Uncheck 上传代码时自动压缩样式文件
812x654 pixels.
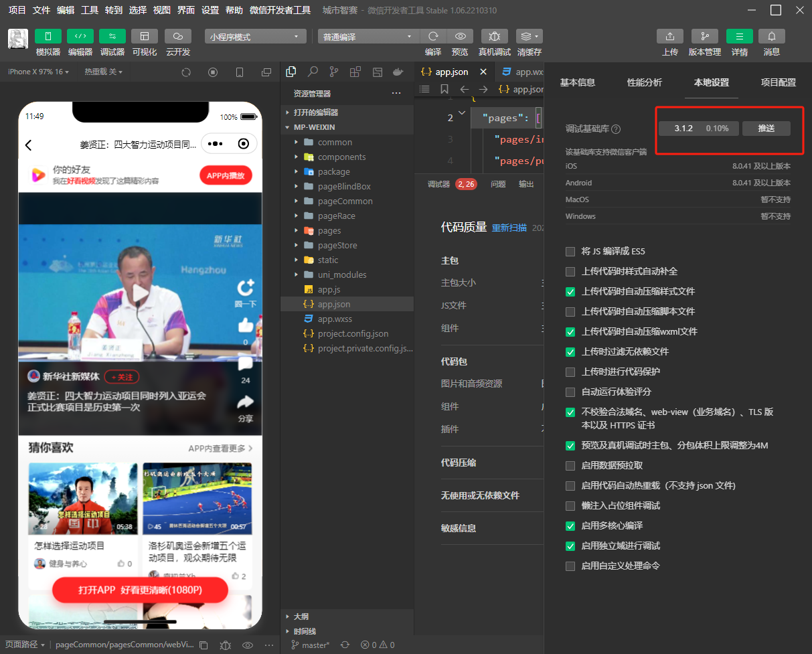point(570,292)
